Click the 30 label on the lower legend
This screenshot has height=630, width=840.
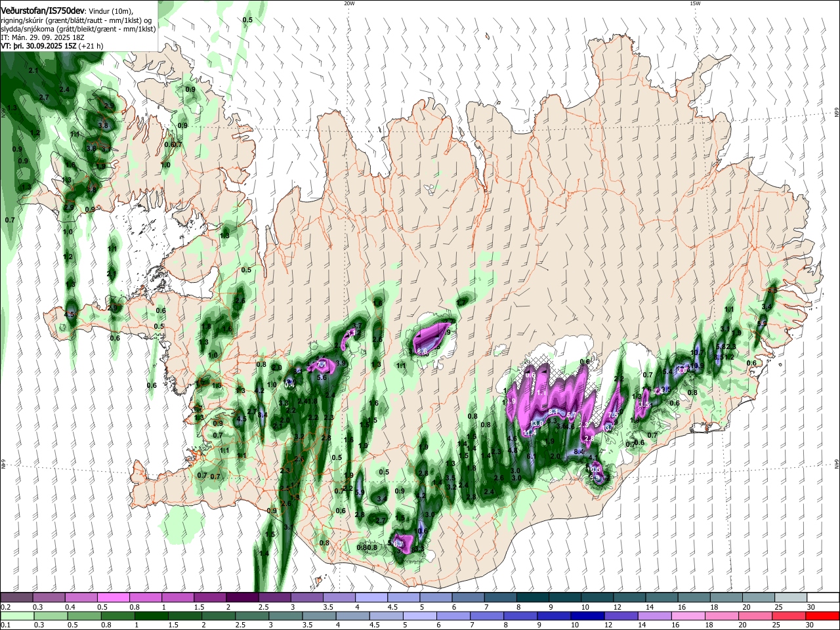(809, 625)
